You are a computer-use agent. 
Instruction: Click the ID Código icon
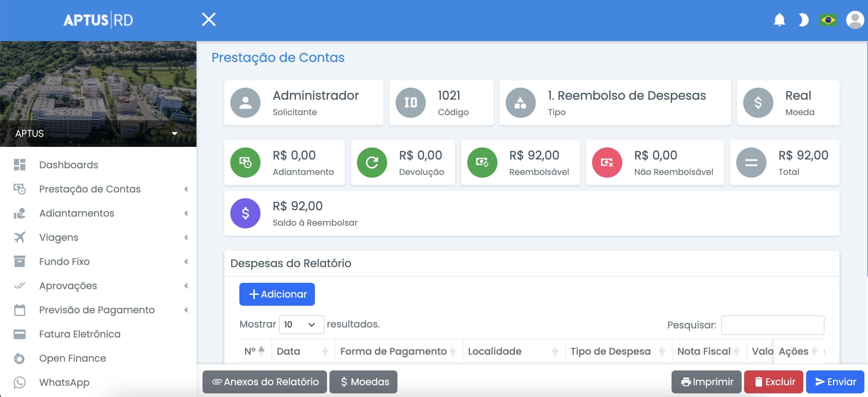tap(410, 103)
